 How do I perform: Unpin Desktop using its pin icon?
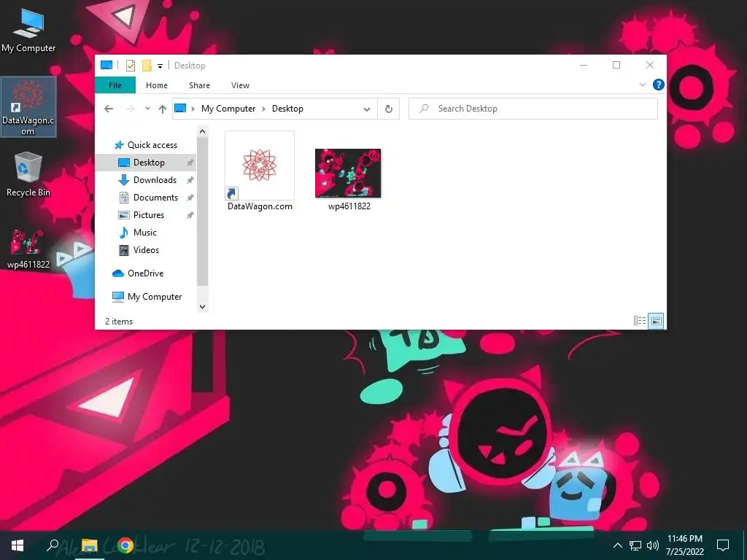tap(190, 163)
